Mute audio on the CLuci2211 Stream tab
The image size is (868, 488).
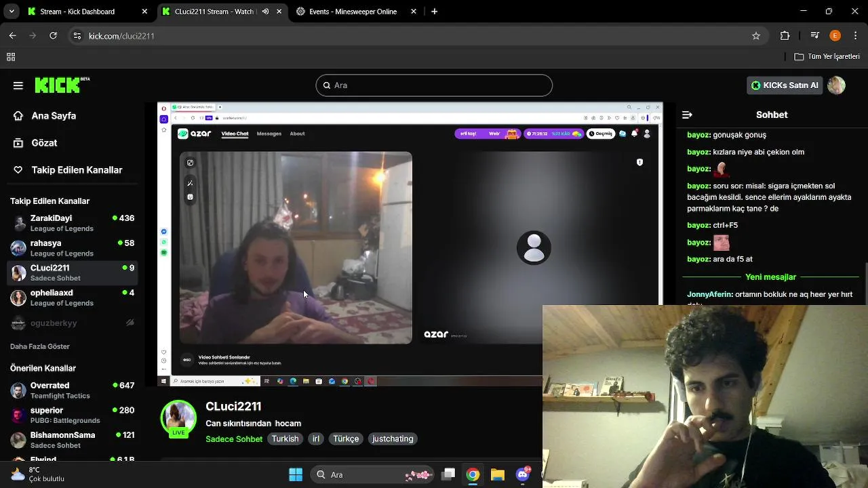coord(265,12)
